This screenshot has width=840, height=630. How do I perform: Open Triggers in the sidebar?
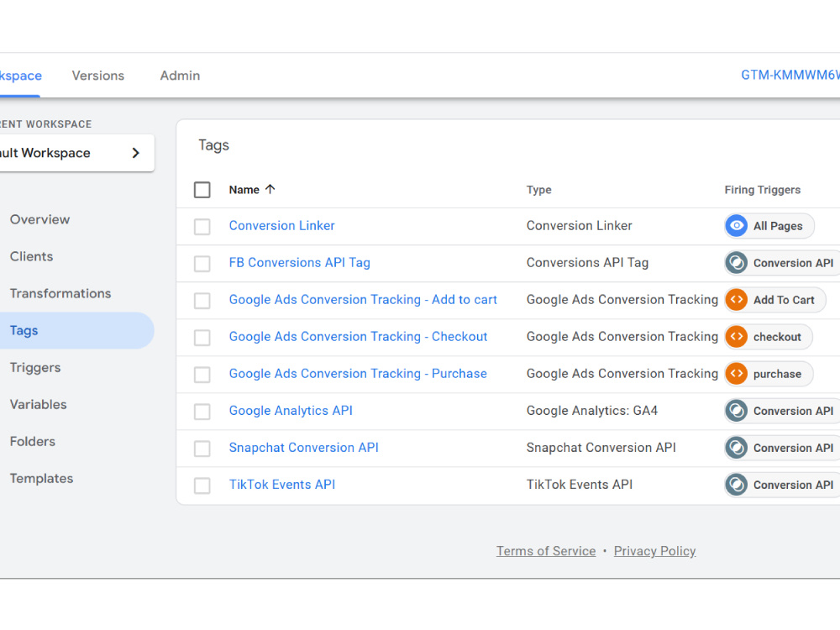click(x=34, y=368)
